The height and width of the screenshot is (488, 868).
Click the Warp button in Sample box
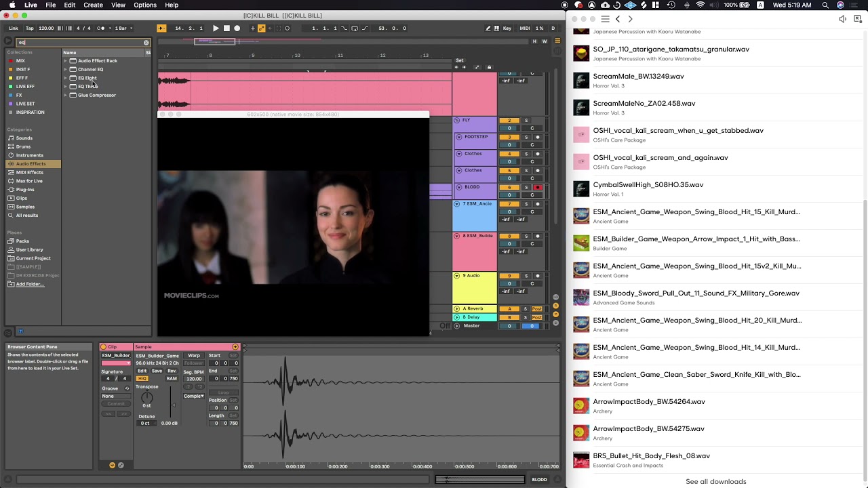194,355
